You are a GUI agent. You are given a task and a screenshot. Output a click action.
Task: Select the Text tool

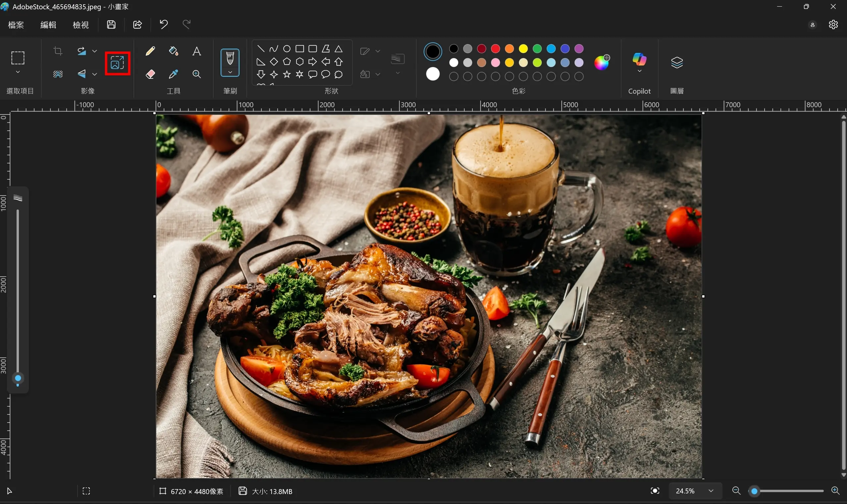(196, 51)
